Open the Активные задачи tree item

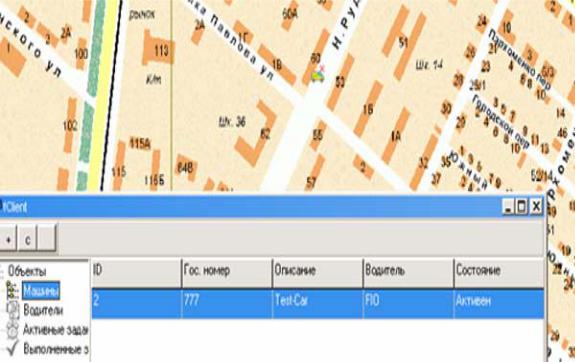(55, 330)
